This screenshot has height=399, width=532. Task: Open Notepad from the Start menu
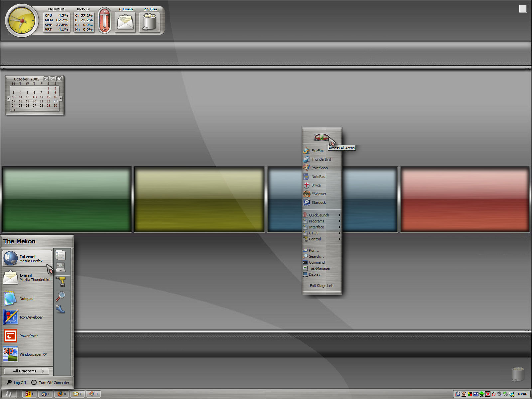27,299
